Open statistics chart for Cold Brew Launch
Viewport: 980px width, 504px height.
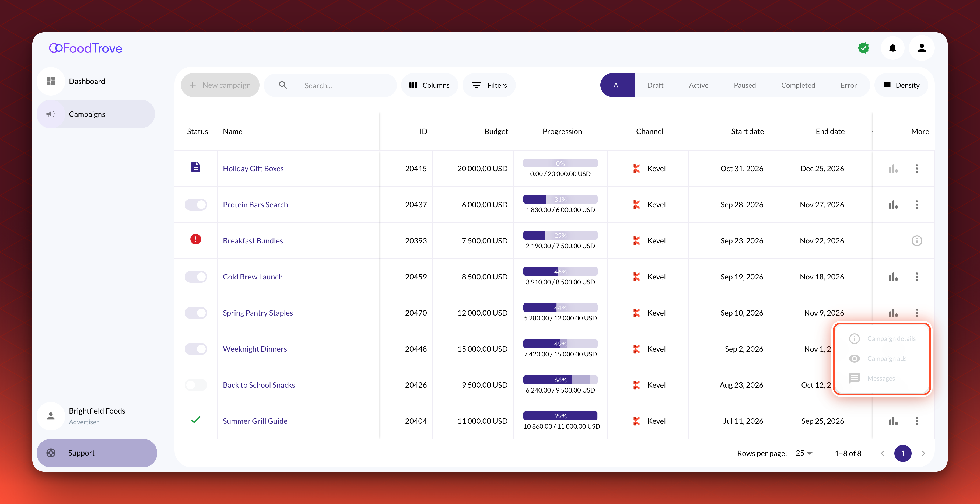pyautogui.click(x=893, y=277)
